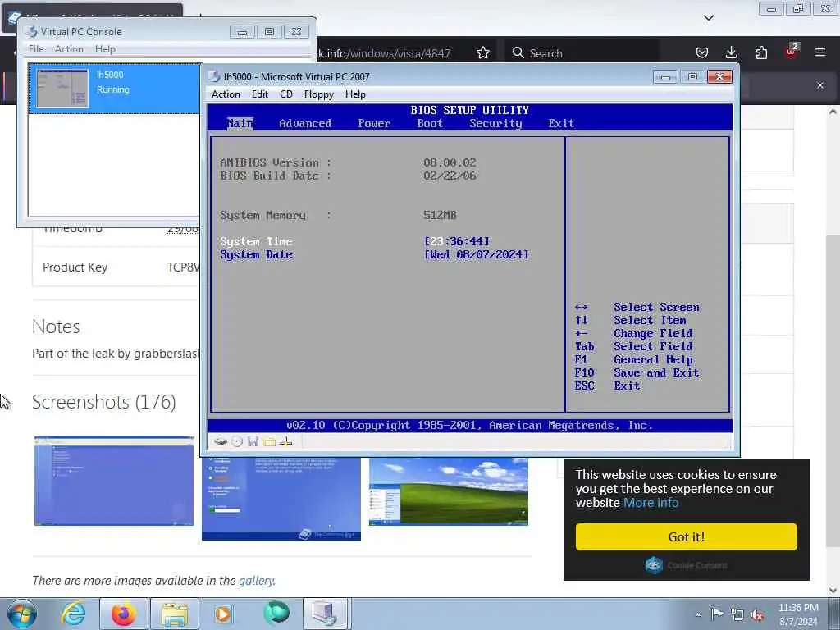Select the Boot BIOS tab
Viewport: 840px width, 630px height.
tap(430, 123)
